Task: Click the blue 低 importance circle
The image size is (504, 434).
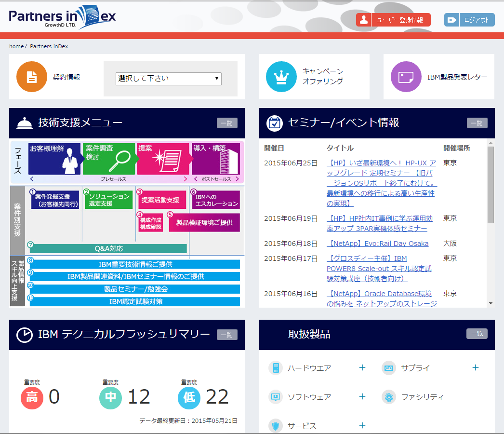Action: pos(189,398)
